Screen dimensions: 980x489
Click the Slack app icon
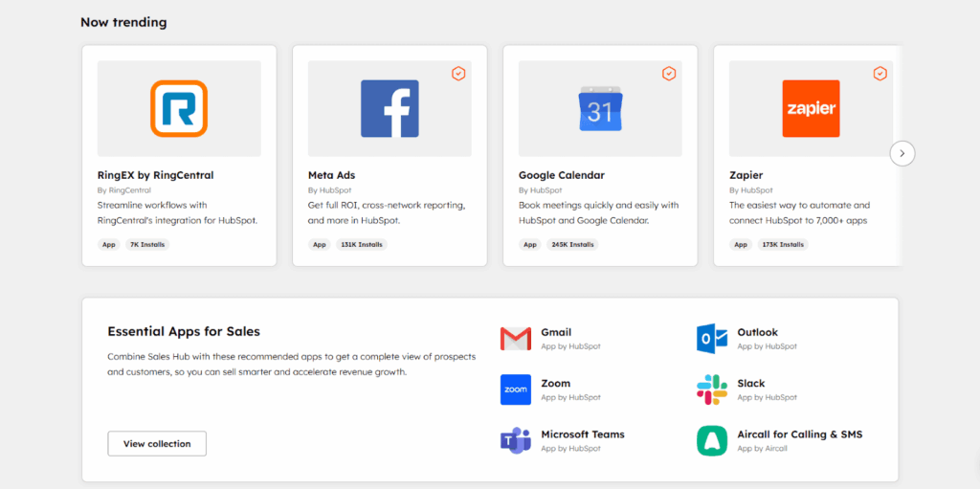pyautogui.click(x=712, y=389)
